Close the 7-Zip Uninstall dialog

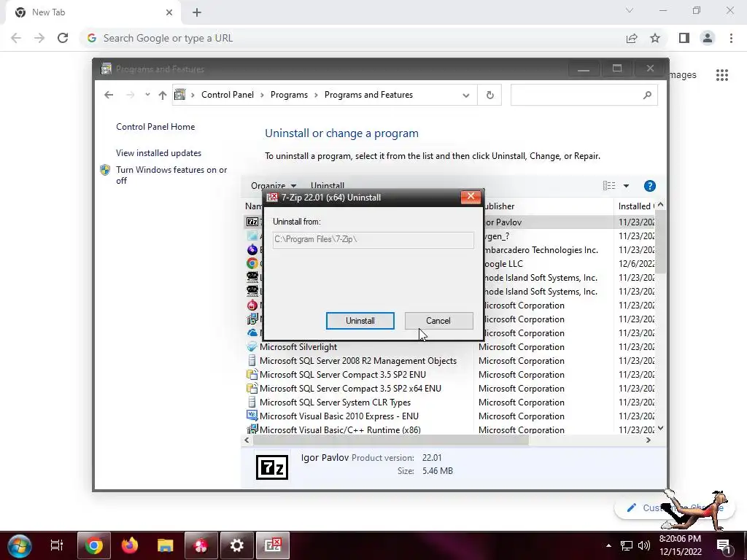[471, 197]
